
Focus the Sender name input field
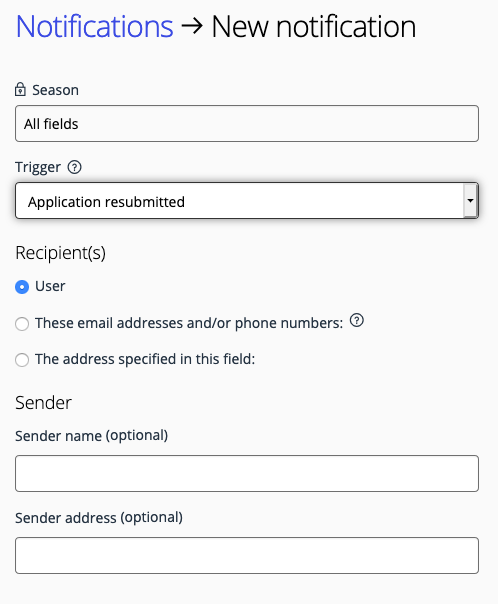[247, 473]
